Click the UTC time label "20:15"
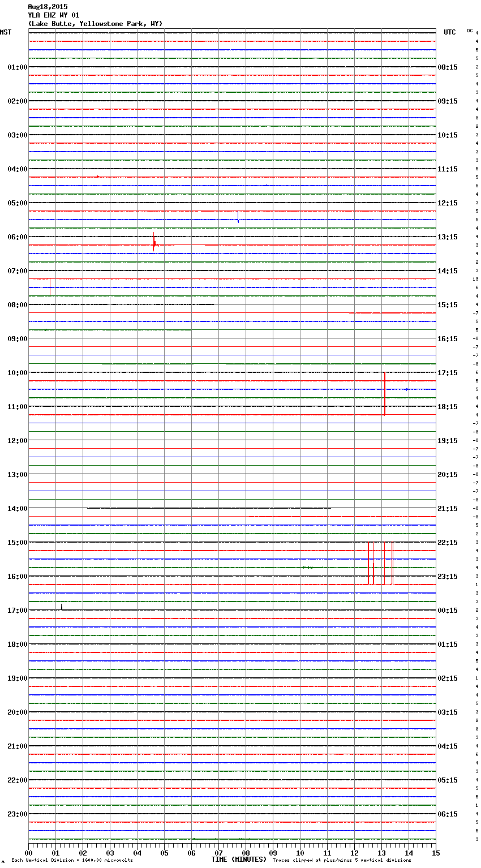This screenshot has height=868, width=481. [x=448, y=475]
